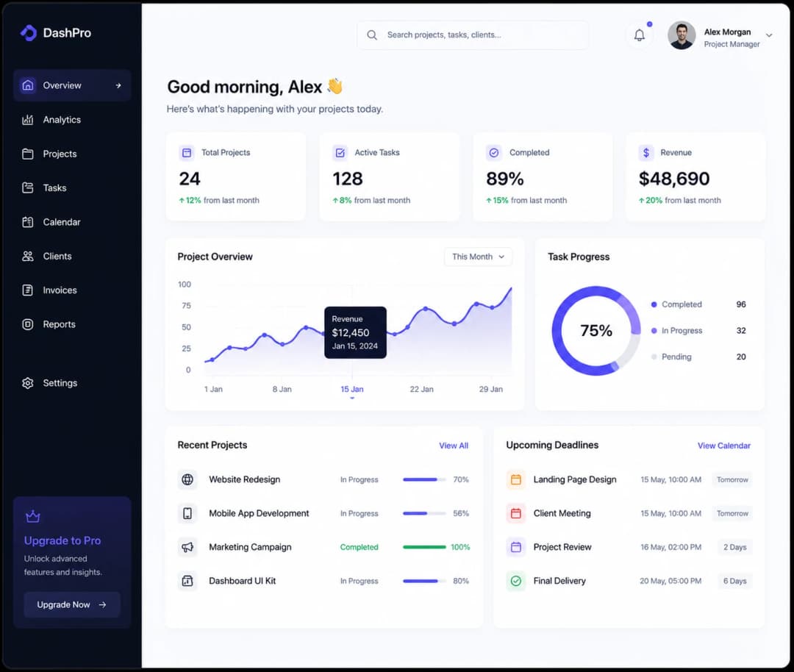Click the Revenue dollar icon
The image size is (794, 672).
(646, 152)
